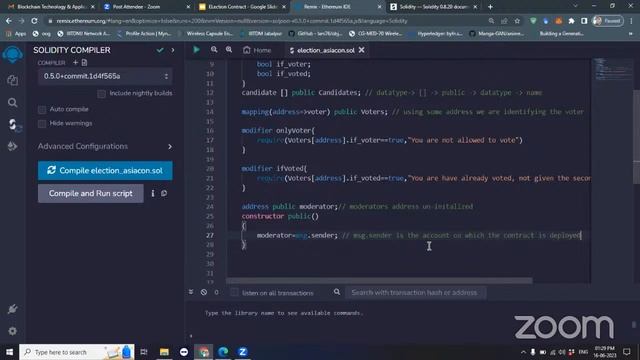Viewport: 640px width, 360px height.
Task: Open Apps bookmark shortcut
Action: point(16,33)
